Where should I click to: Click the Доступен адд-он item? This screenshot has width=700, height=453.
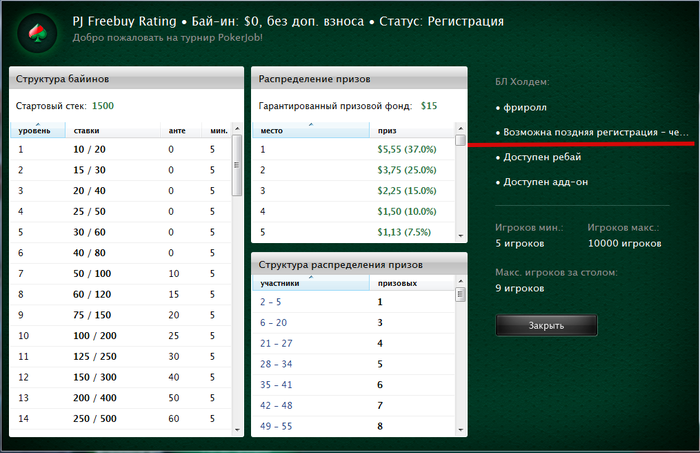(x=542, y=182)
